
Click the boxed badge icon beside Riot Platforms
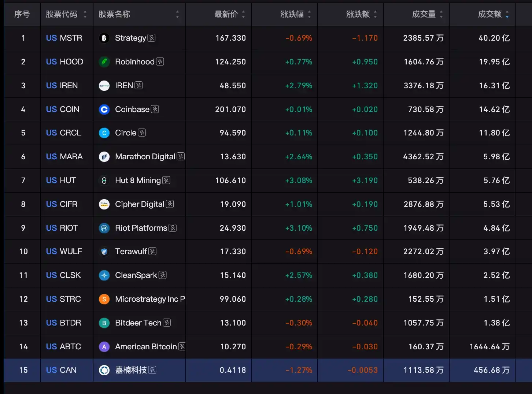pos(173,228)
